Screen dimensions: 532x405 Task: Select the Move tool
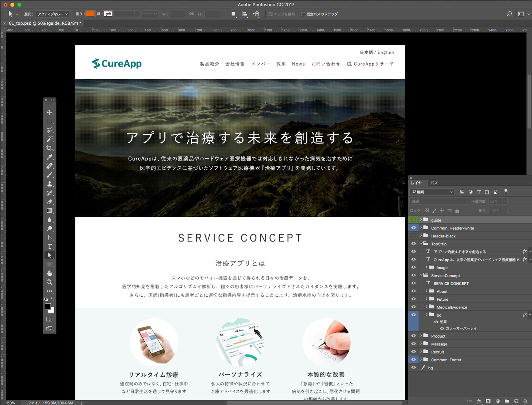click(50, 112)
